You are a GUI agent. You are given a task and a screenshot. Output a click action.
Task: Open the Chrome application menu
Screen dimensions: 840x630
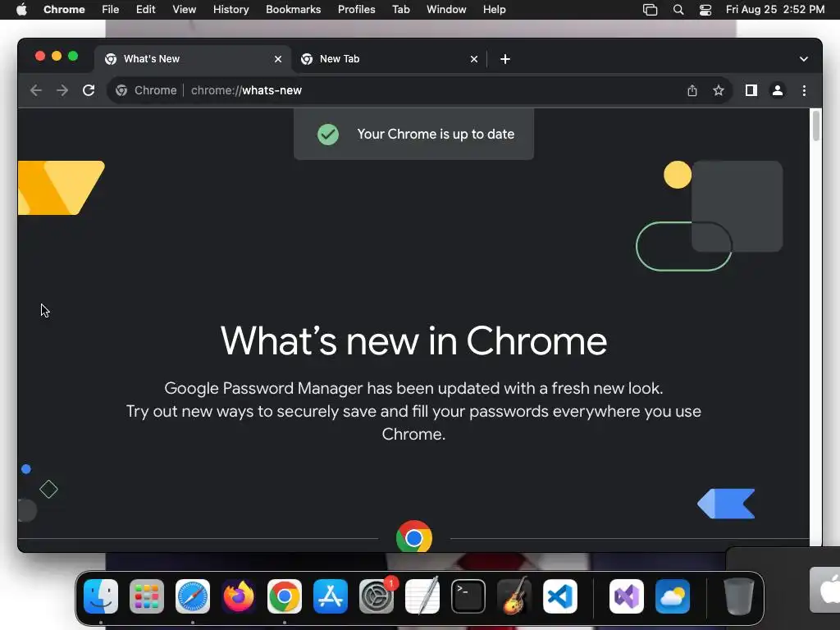(64, 10)
